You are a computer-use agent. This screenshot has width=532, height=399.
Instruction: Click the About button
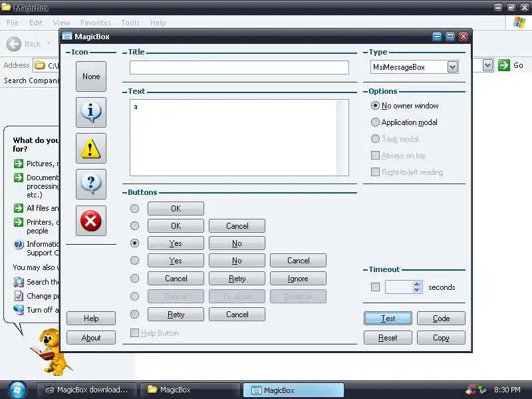91,338
